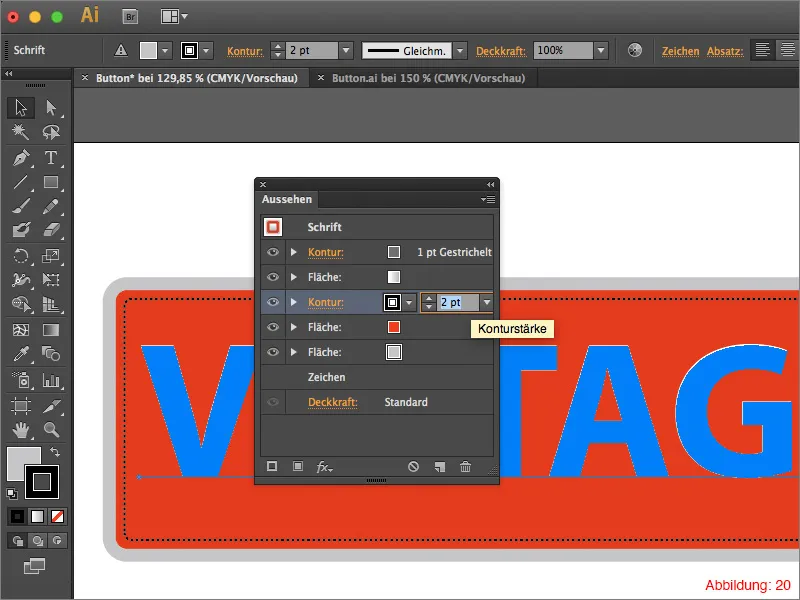Open the Zeichen panel link
The height and width of the screenshot is (600, 800).
coord(680,51)
